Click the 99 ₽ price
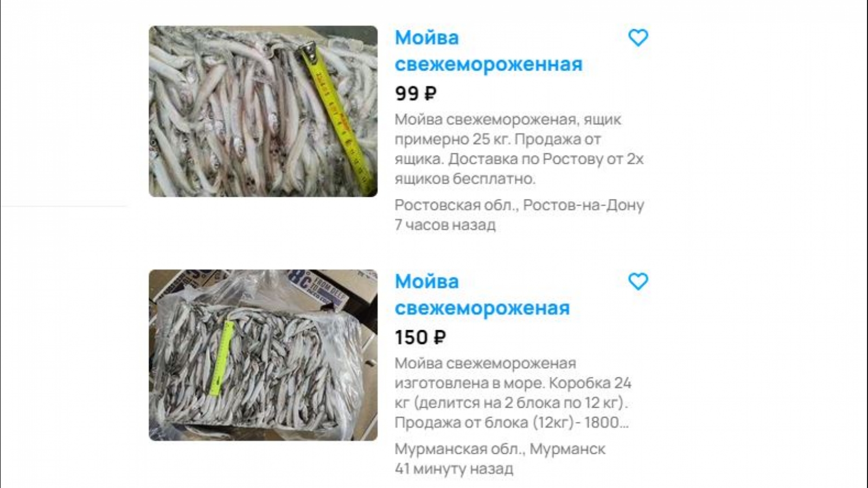This screenshot has height=488, width=868. 416,93
